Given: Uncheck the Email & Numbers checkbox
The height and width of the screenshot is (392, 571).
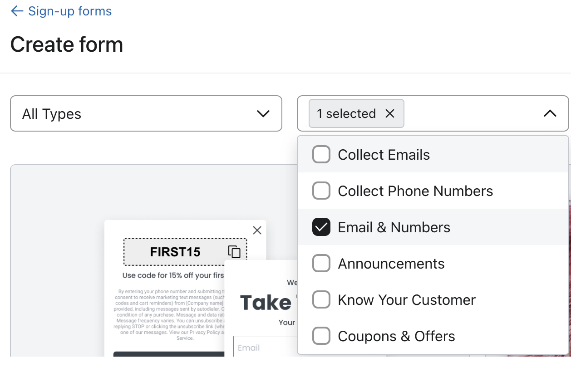Looking at the screenshot, I should [x=321, y=227].
